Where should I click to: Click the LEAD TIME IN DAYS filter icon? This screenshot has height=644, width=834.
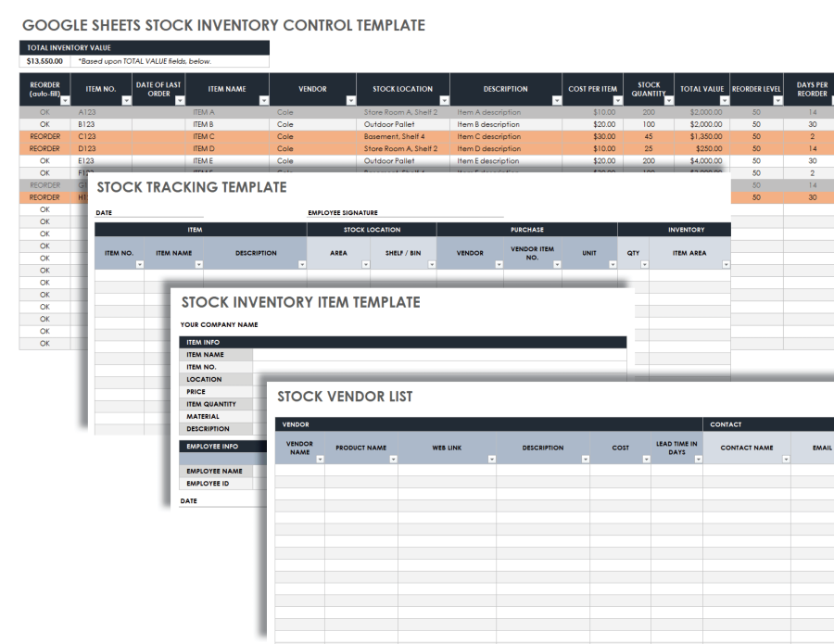[x=699, y=460]
